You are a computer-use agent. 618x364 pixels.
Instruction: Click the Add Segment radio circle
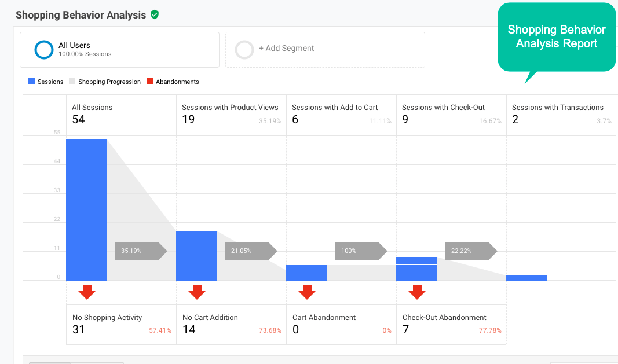(244, 50)
